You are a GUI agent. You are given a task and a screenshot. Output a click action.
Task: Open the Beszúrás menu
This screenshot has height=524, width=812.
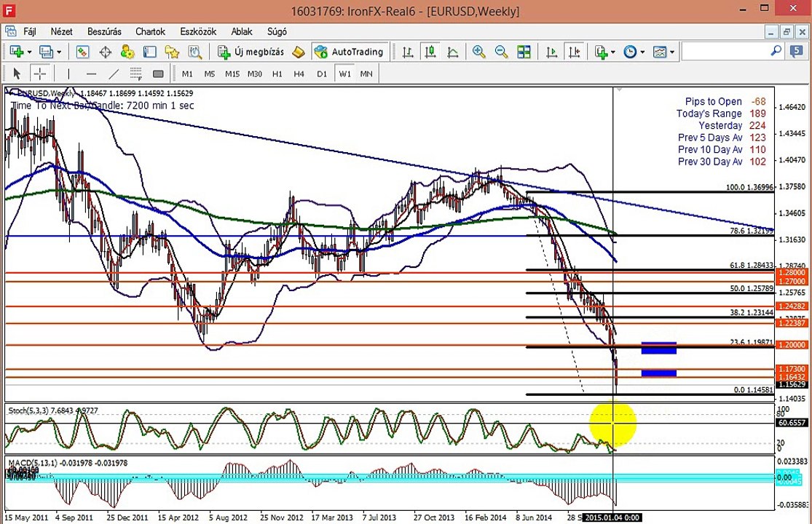coord(104,31)
